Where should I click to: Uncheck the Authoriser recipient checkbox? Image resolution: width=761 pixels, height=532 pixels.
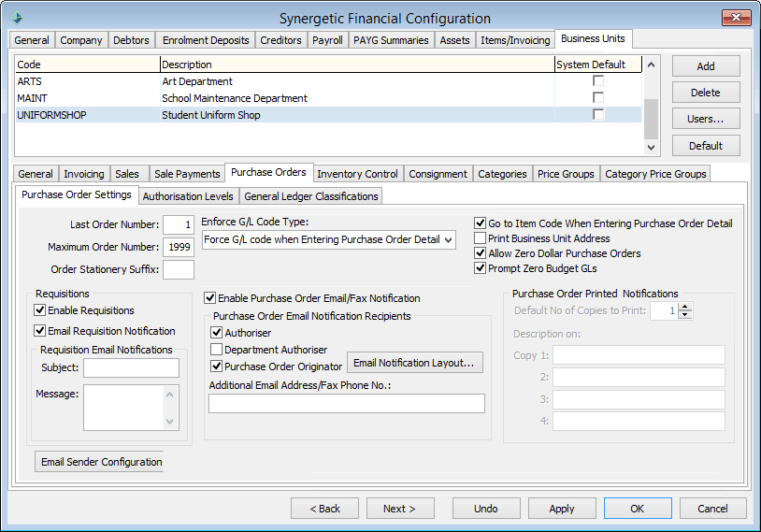click(217, 333)
